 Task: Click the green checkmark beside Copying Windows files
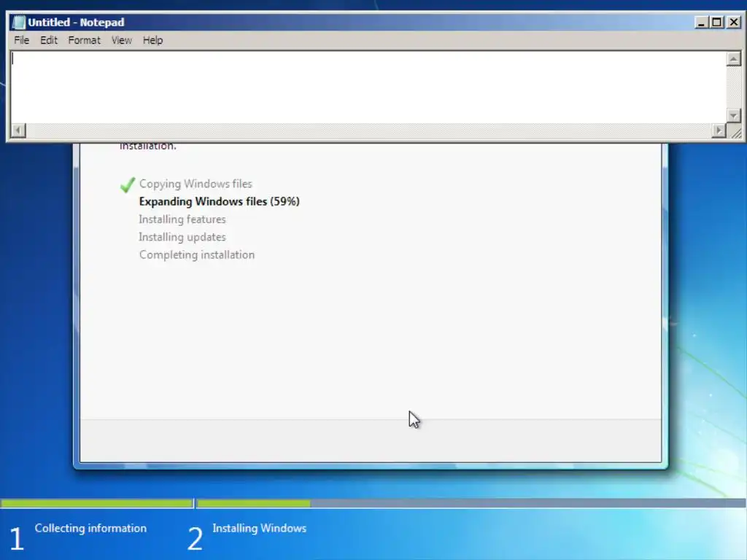(x=128, y=184)
